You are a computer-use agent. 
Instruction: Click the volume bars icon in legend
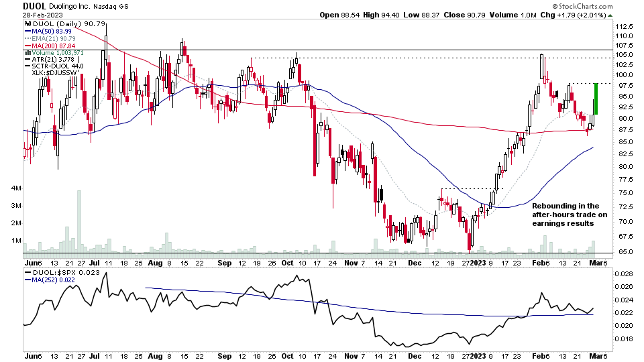28,53
